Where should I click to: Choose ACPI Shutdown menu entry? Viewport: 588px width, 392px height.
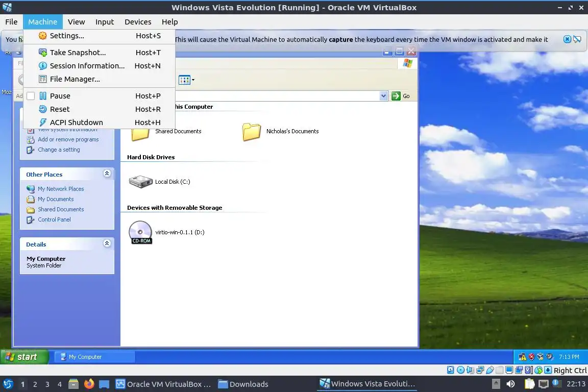[100, 122]
